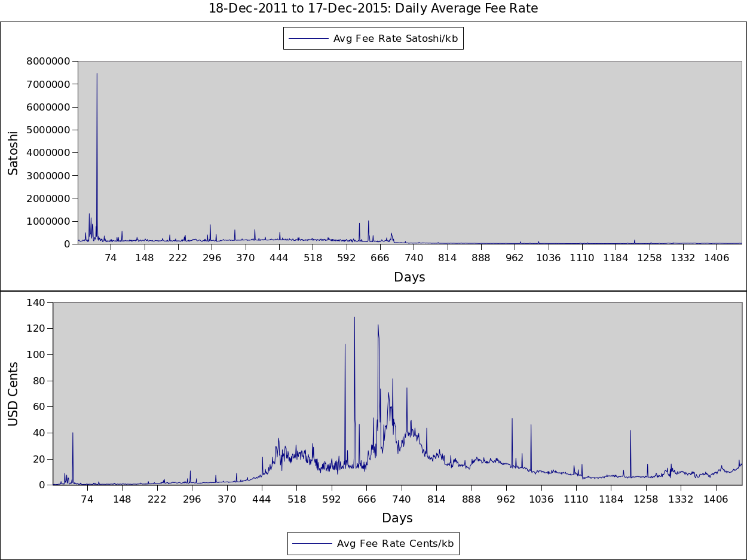Click the line swatch in the Satoshi/kb legend
This screenshot has width=747, height=560.
(x=308, y=39)
